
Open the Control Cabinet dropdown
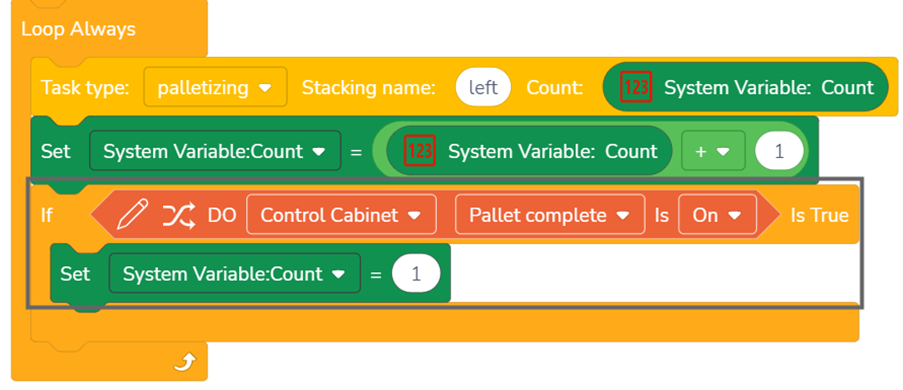[x=341, y=215]
